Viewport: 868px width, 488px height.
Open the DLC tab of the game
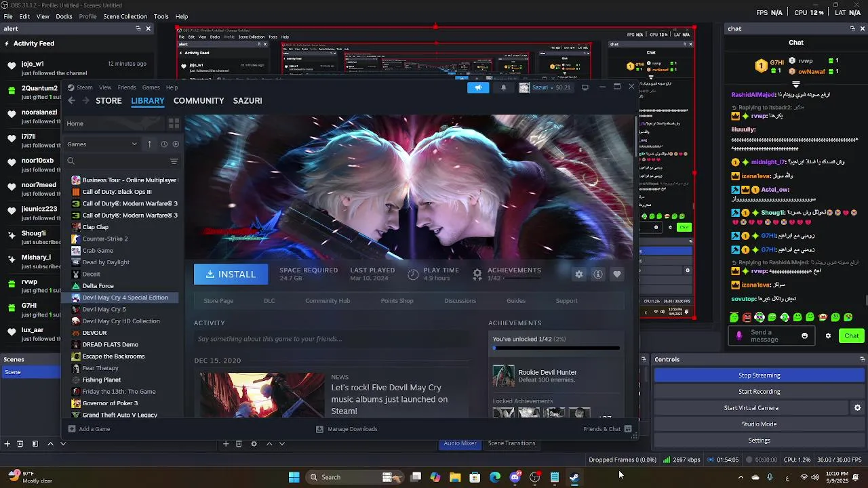coord(269,301)
